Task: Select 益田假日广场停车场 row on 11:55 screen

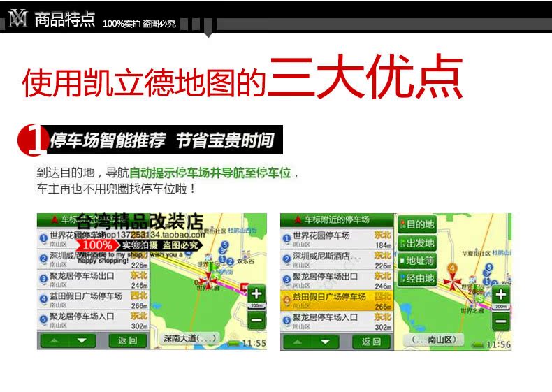Action: tap(94, 300)
